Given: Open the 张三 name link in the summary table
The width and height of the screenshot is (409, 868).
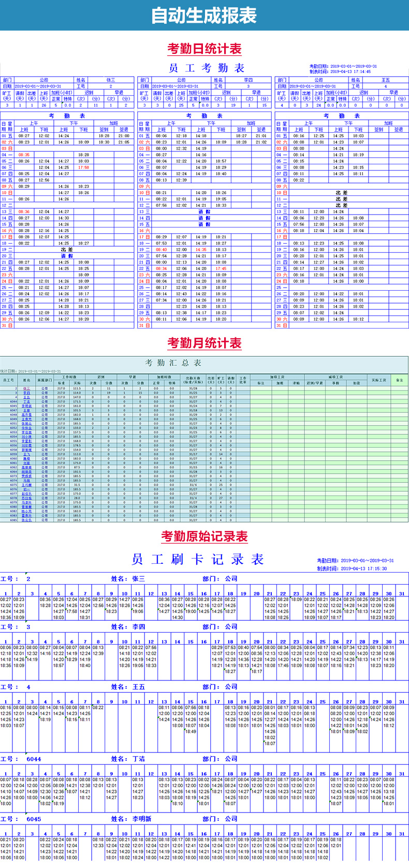Looking at the screenshot, I should (26, 388).
